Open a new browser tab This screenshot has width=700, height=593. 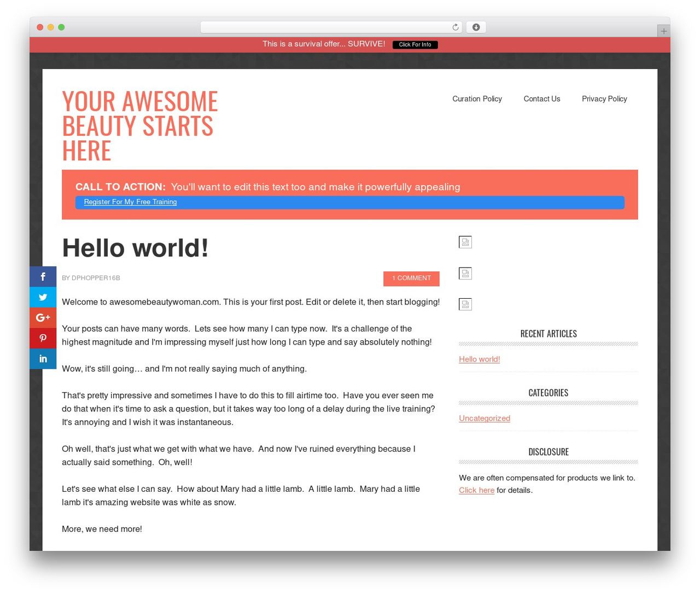tap(663, 31)
